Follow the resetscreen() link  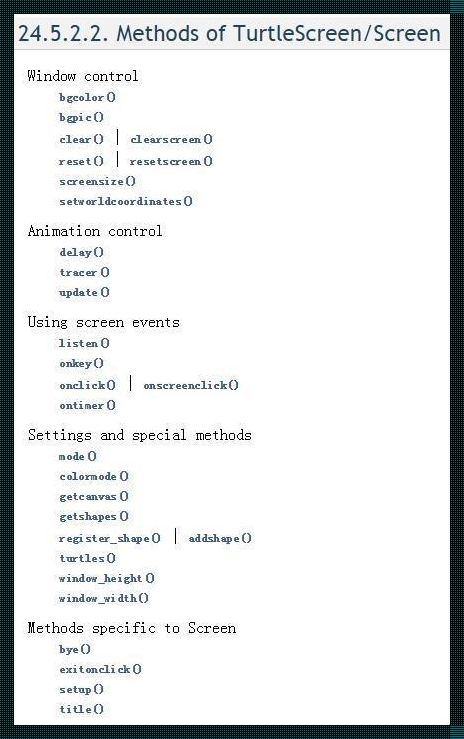171,161
